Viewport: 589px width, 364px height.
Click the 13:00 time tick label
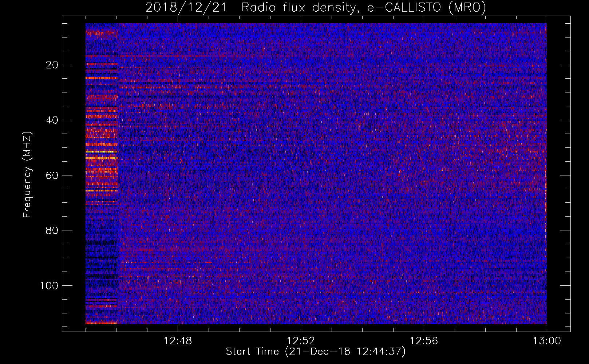(x=547, y=341)
